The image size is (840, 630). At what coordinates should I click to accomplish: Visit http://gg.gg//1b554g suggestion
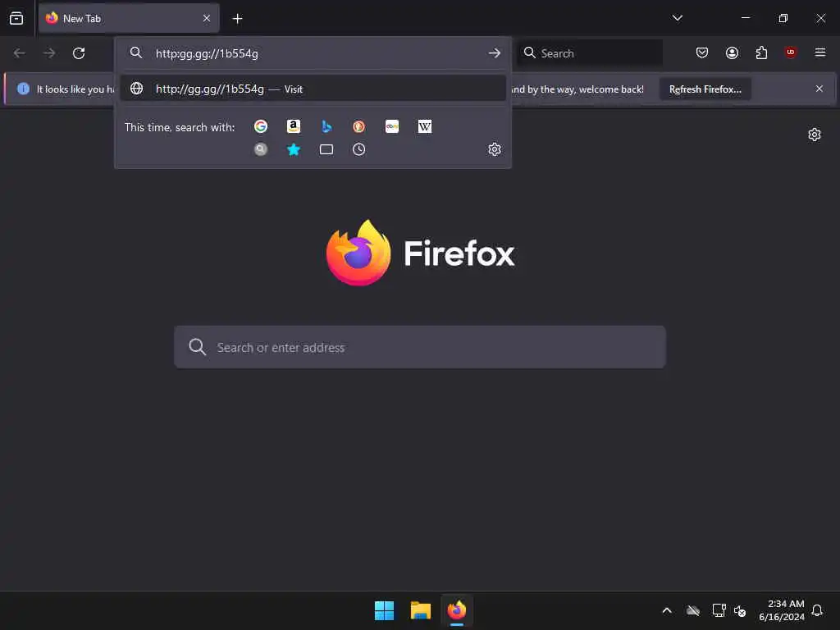point(313,89)
